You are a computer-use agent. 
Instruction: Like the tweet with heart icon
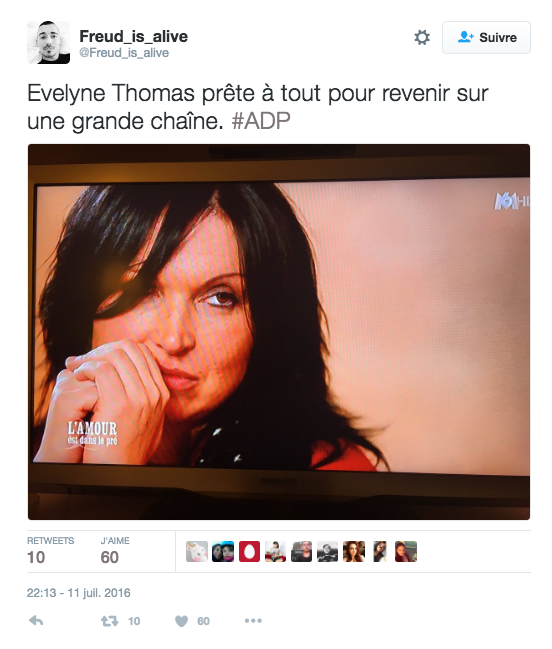(x=181, y=621)
